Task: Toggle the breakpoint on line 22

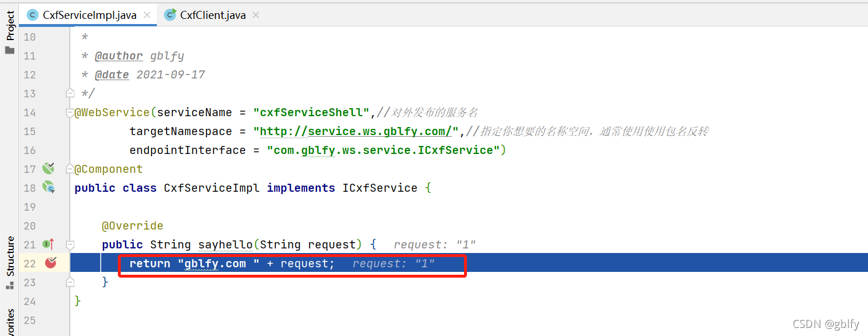Action: pyautogui.click(x=51, y=263)
